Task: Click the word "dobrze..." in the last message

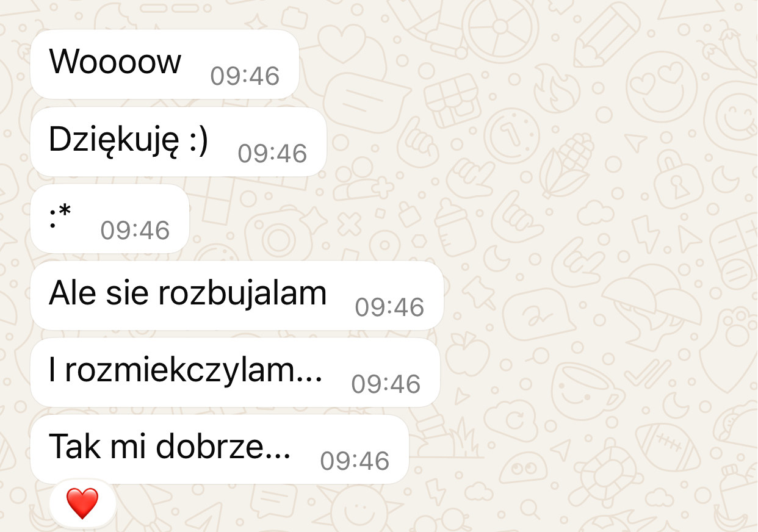Action: click(223, 447)
